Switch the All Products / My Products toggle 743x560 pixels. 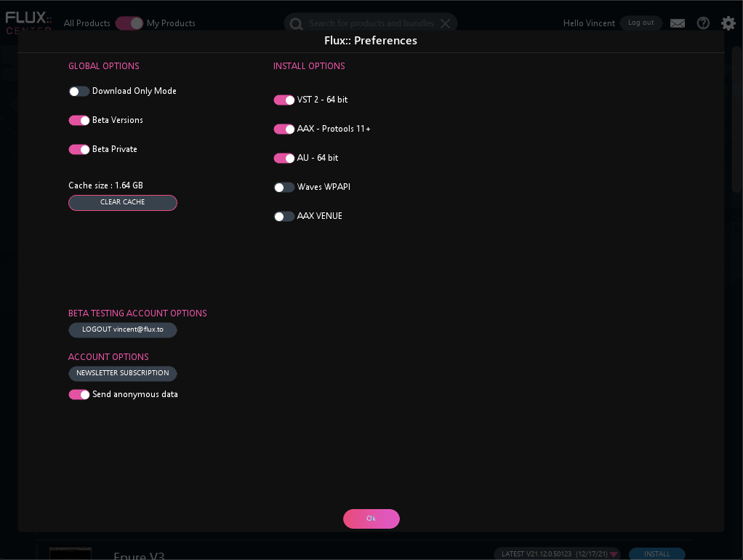click(129, 23)
